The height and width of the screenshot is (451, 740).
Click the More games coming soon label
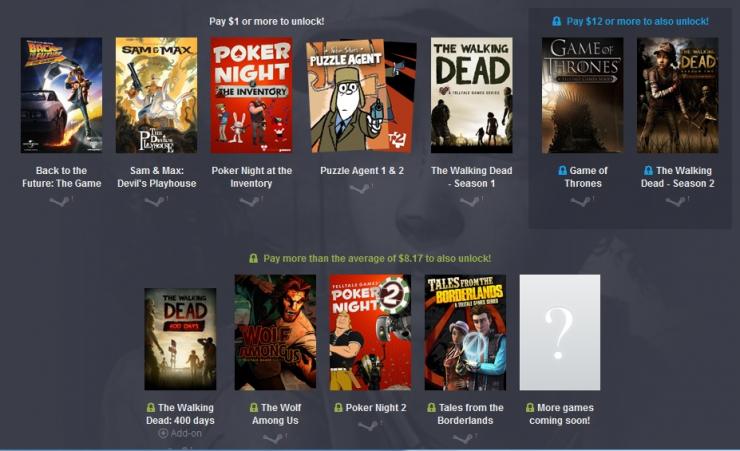560,414
